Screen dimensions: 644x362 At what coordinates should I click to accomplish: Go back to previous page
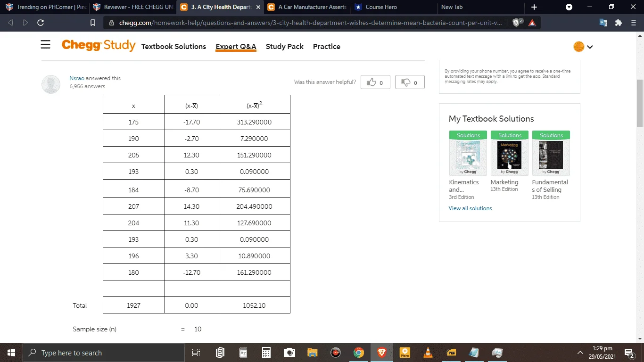click(11, 23)
